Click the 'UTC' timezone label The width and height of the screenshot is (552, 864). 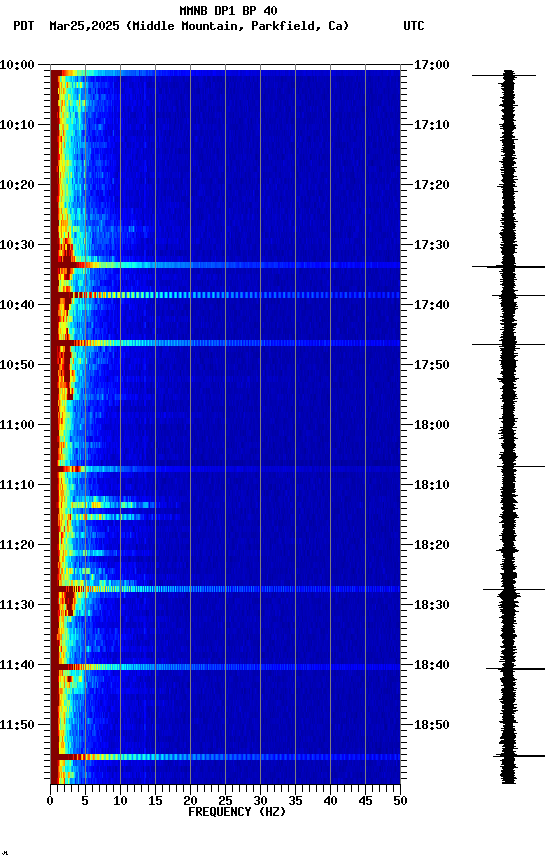414,26
